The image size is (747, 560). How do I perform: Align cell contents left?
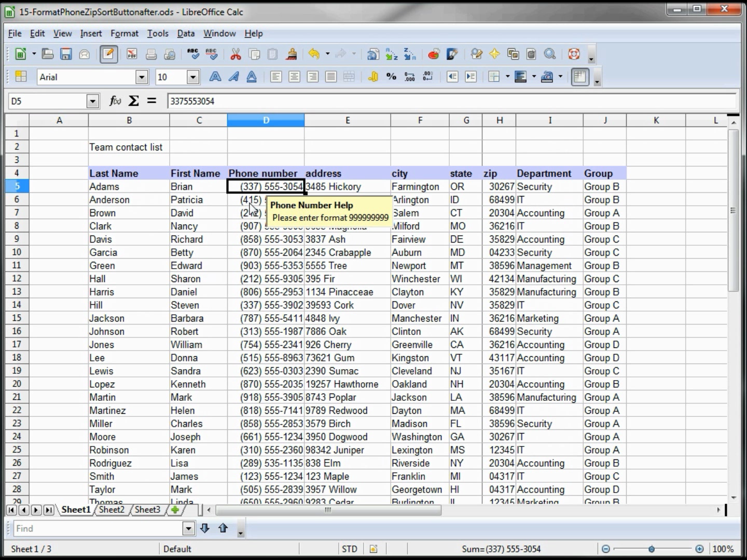pyautogui.click(x=276, y=77)
